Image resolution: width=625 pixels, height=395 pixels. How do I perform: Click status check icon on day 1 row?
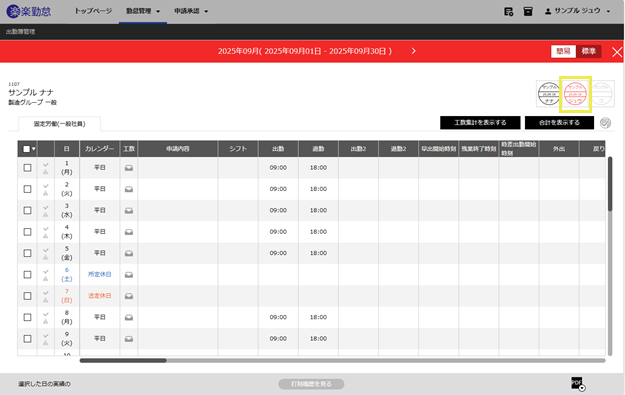click(46, 164)
